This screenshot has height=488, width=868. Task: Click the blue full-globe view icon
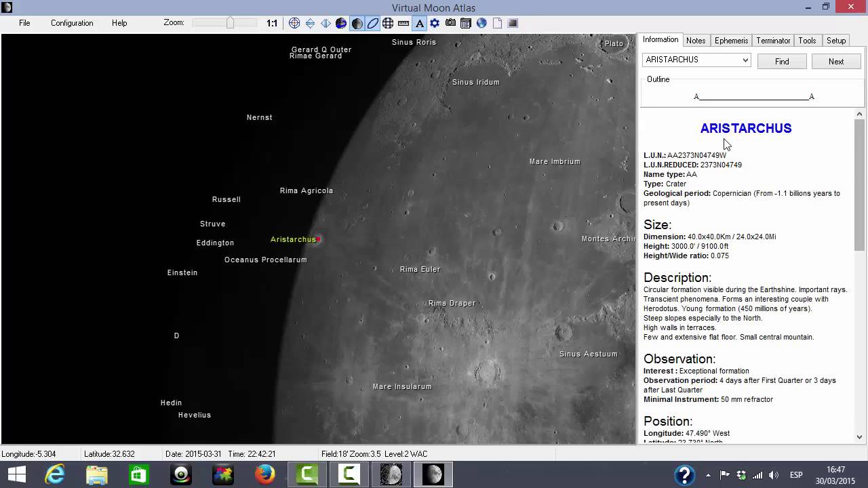341,23
